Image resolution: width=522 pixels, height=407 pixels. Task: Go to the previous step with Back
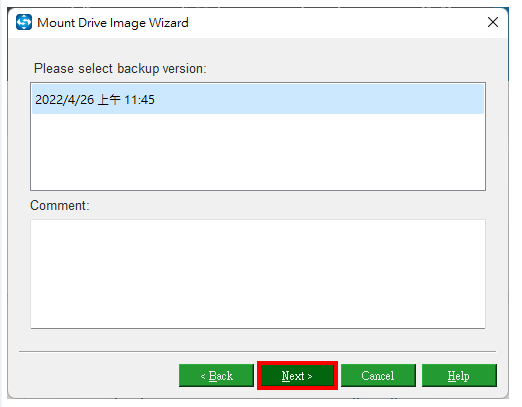point(216,376)
